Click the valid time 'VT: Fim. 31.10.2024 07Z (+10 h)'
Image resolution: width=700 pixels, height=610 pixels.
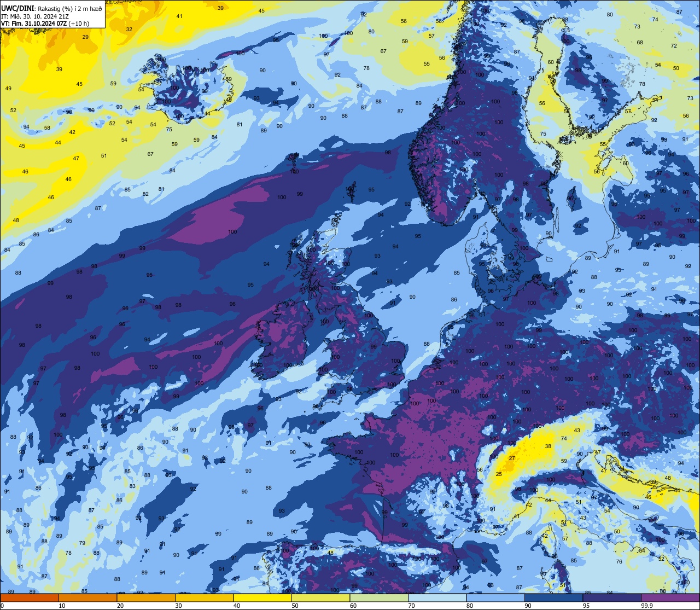tap(45, 24)
